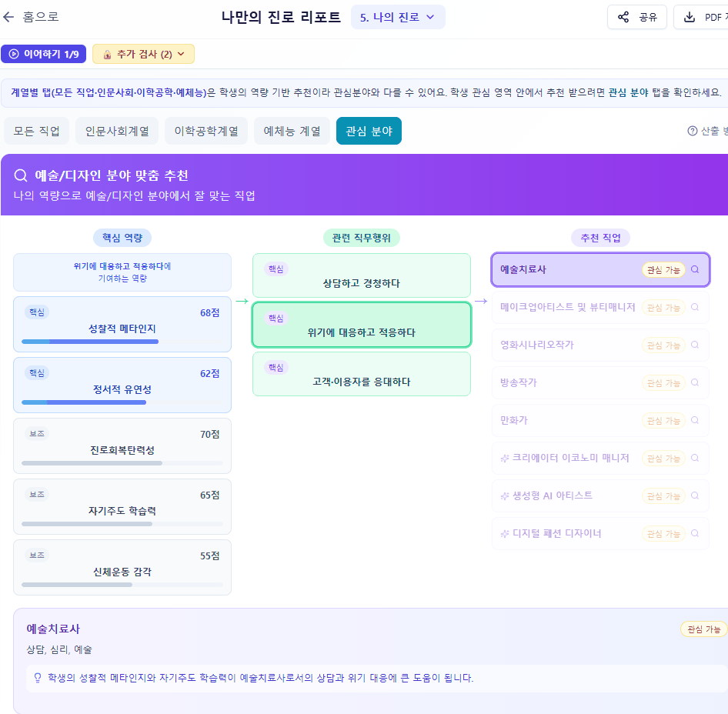
Task: Select 상담하고 경청하다 job activity card
Action: (362, 275)
